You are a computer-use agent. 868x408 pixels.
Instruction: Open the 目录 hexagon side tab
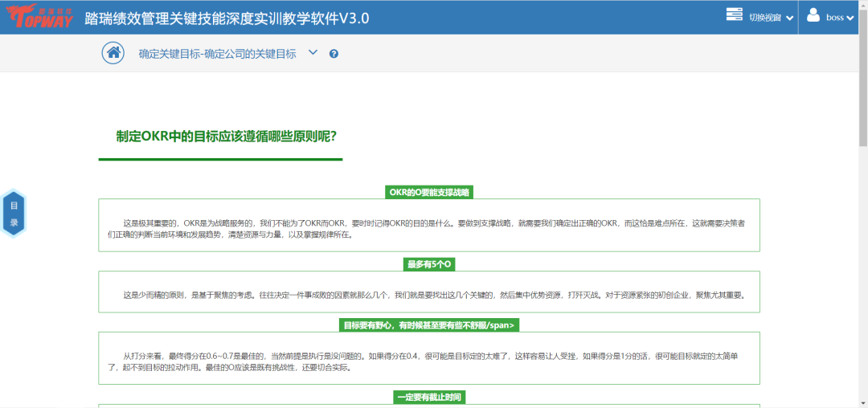coord(14,214)
